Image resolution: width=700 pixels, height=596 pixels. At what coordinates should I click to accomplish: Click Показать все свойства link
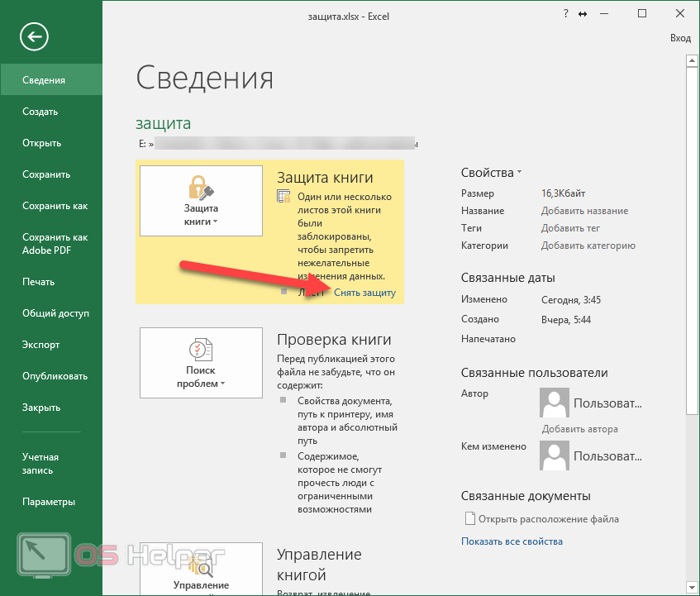coord(512,541)
